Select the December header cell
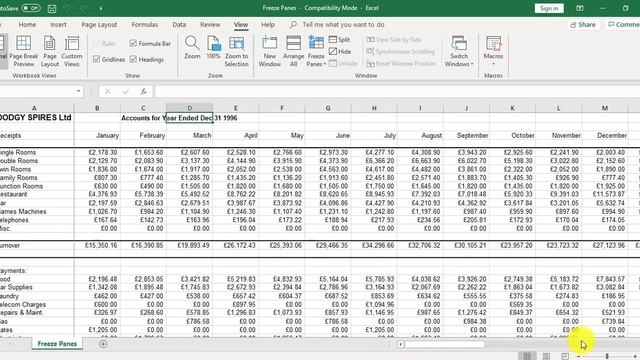Image resolution: width=640 pixels, height=360 pixels. point(605,136)
